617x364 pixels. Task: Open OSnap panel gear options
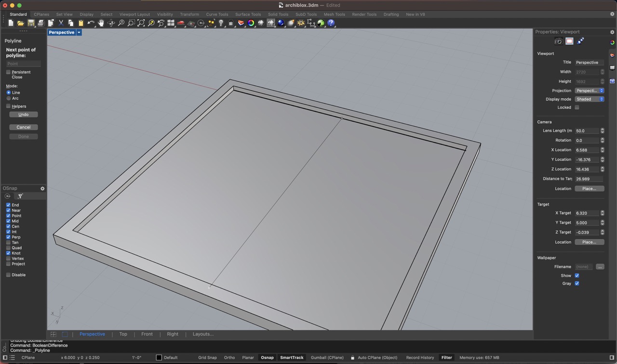coord(42,188)
